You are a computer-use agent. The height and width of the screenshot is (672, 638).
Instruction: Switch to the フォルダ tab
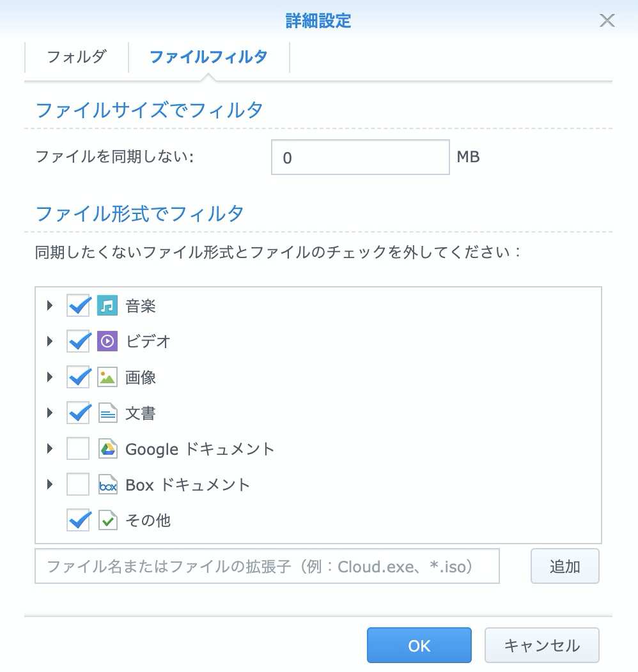pos(77,57)
